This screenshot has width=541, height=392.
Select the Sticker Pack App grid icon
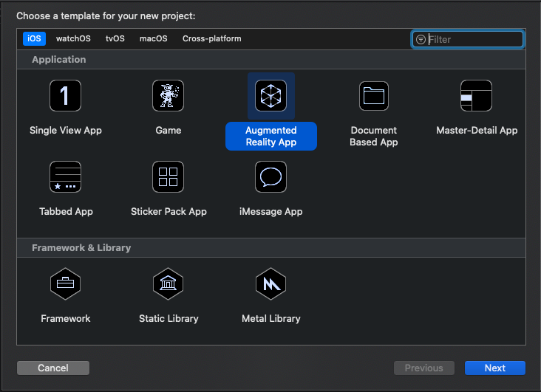pos(168,177)
